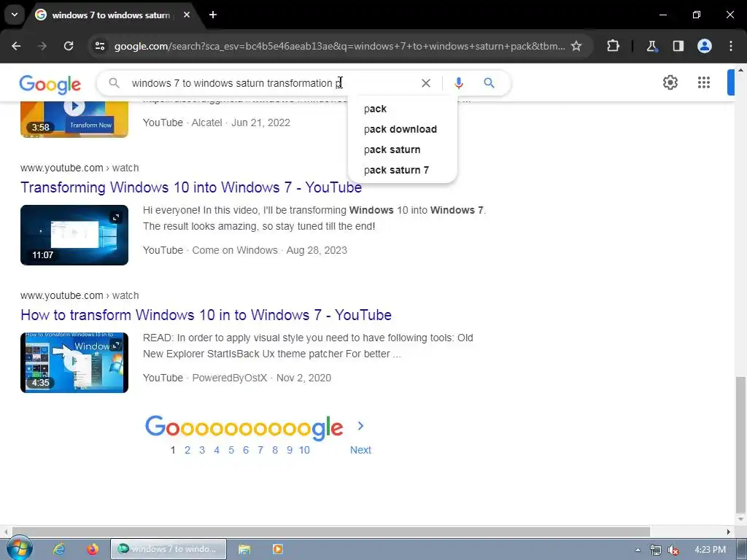Click the Google logo
The image size is (747, 560).
50,85
